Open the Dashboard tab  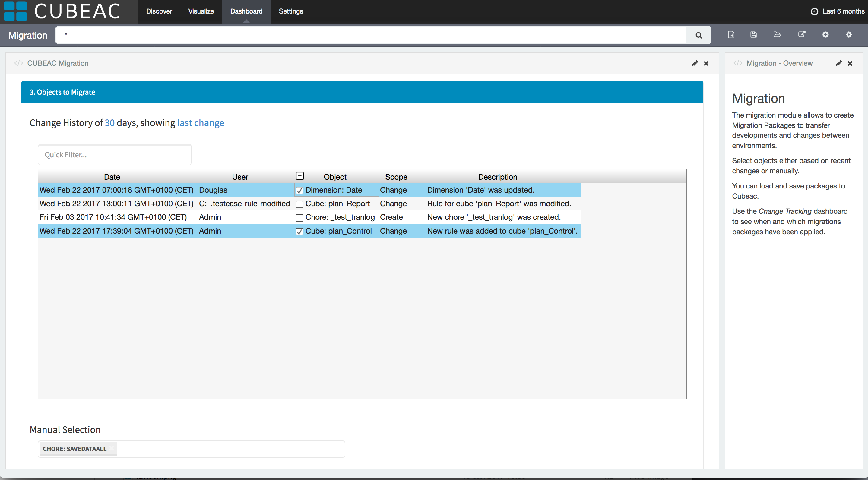coord(246,11)
